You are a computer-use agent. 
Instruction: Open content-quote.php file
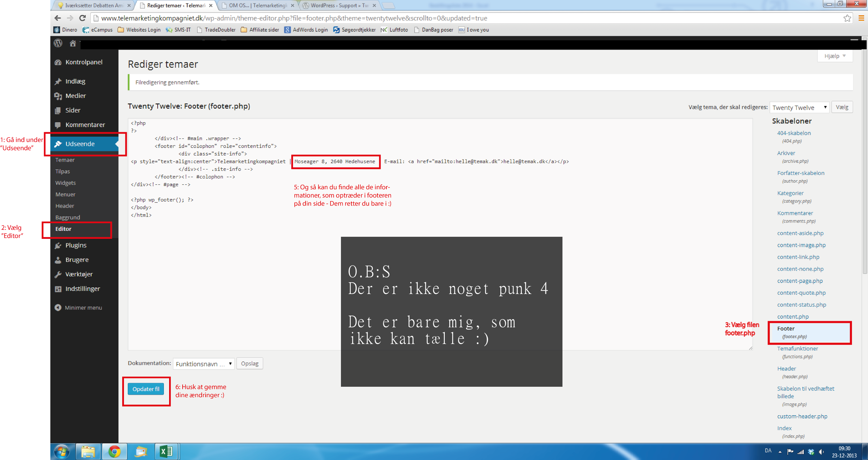(x=801, y=293)
